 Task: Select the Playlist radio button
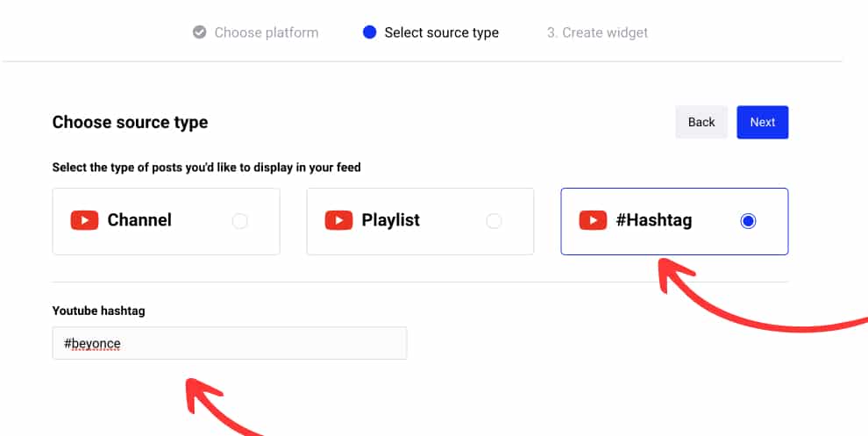click(494, 221)
